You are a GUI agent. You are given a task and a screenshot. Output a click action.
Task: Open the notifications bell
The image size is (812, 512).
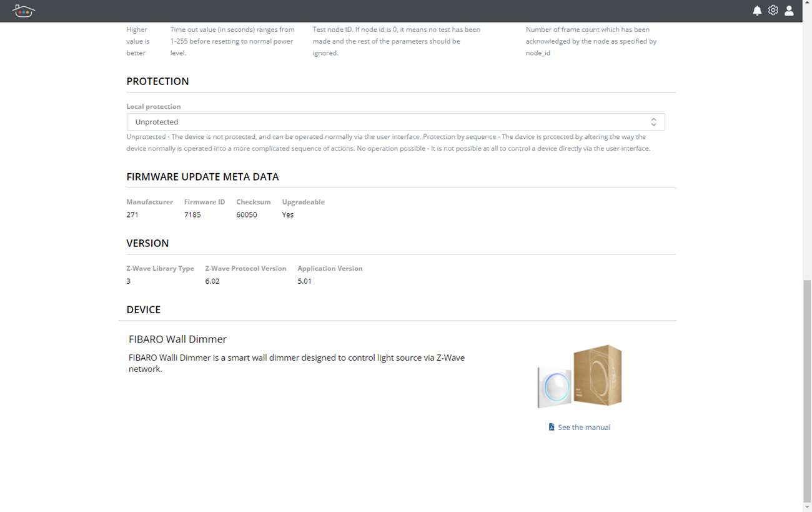tap(757, 11)
